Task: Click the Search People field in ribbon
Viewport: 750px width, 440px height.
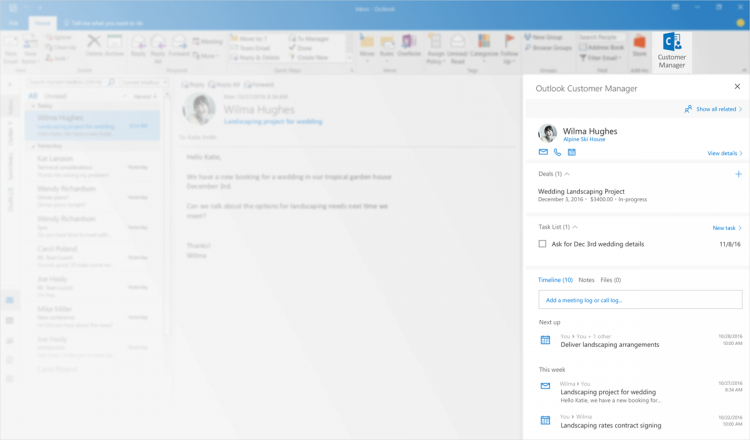Action: pos(601,37)
